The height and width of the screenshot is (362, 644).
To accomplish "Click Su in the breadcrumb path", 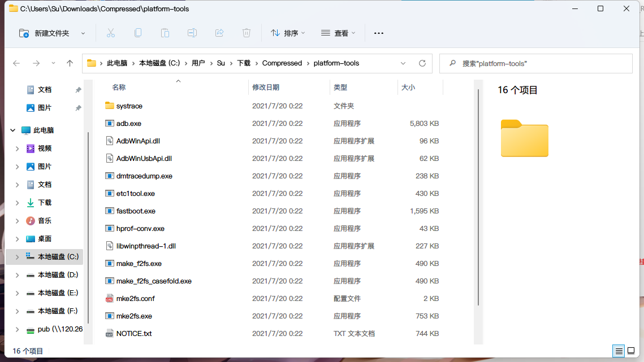I will tap(221, 63).
